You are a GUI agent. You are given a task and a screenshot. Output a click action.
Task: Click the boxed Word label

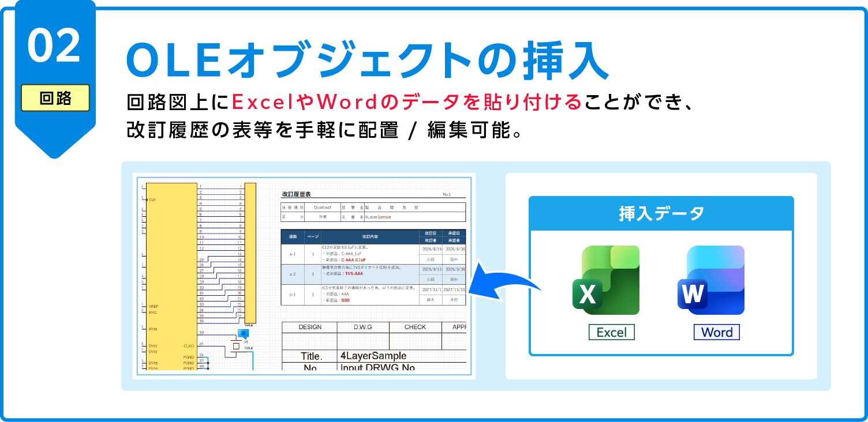717,332
